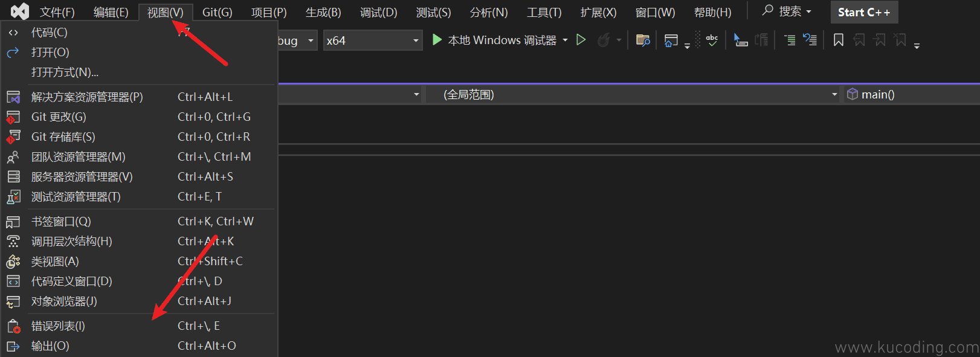Click the spell checker abc icon
This screenshot has width=980, height=357.
pyautogui.click(x=712, y=40)
